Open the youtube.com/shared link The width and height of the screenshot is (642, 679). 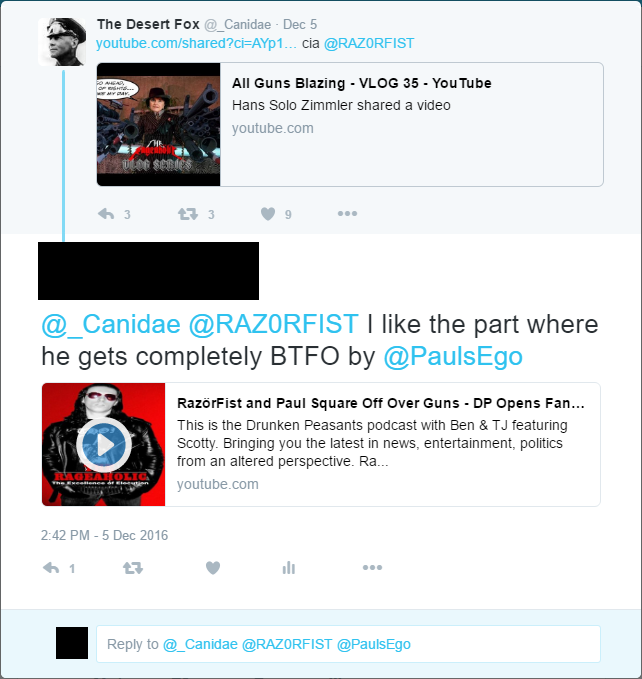click(196, 43)
